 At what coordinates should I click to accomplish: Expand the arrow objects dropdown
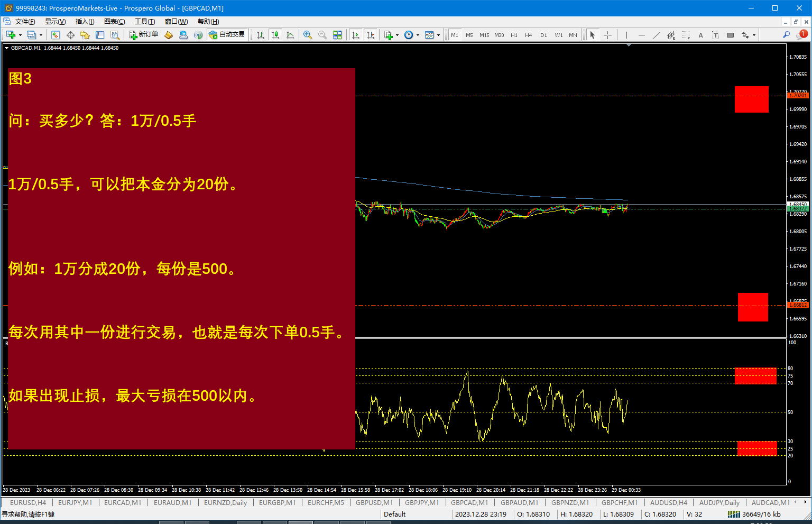point(754,35)
